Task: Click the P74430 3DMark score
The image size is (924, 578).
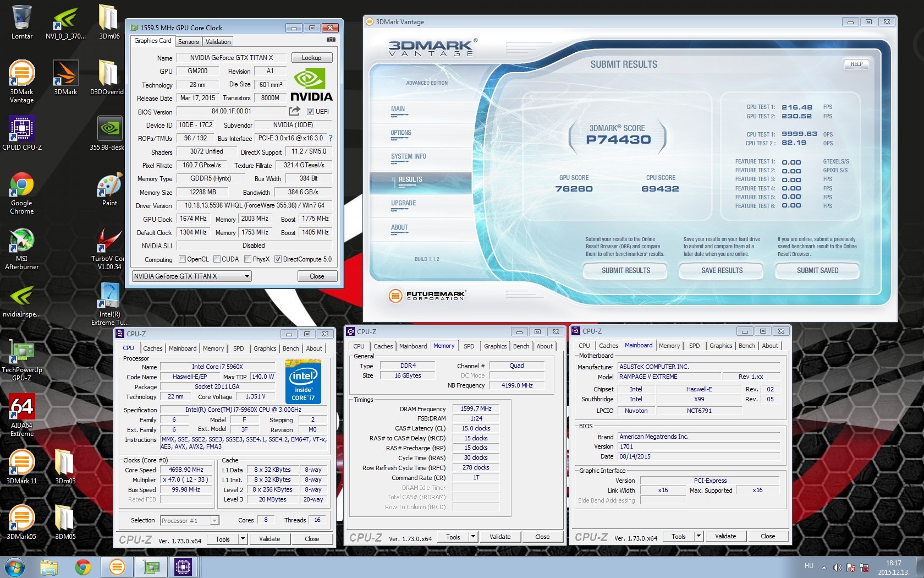Action: point(618,140)
